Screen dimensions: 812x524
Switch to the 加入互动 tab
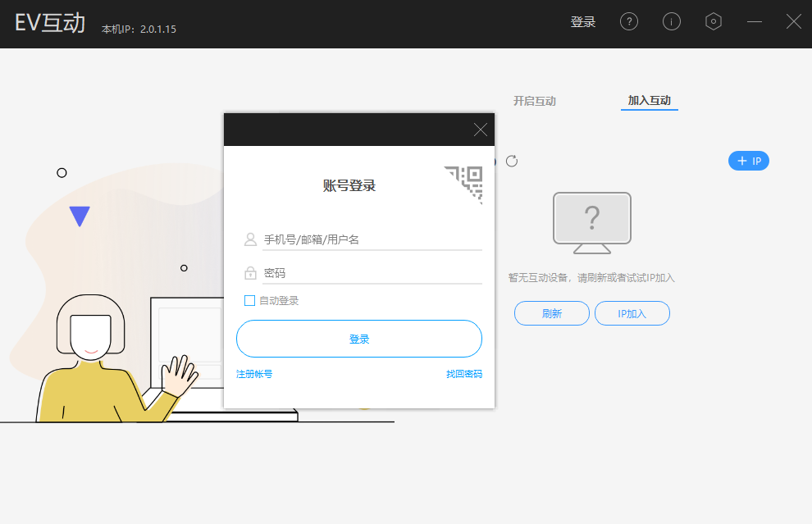click(648, 100)
